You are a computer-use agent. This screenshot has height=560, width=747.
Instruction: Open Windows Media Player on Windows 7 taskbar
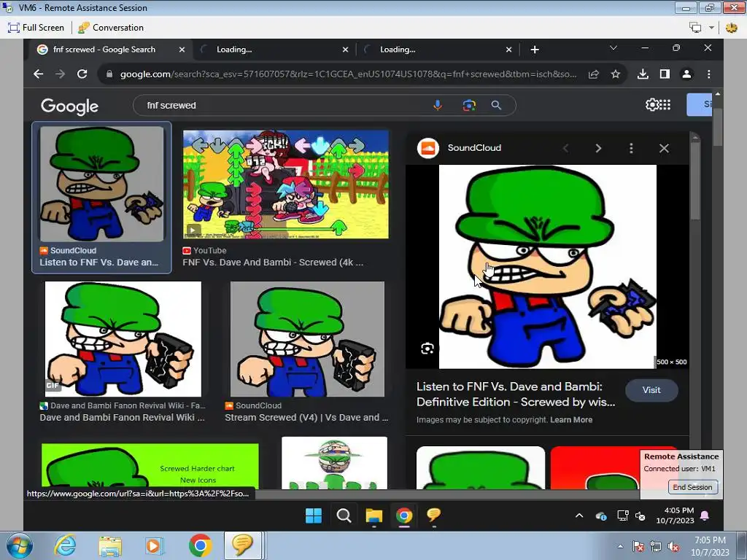click(x=154, y=546)
